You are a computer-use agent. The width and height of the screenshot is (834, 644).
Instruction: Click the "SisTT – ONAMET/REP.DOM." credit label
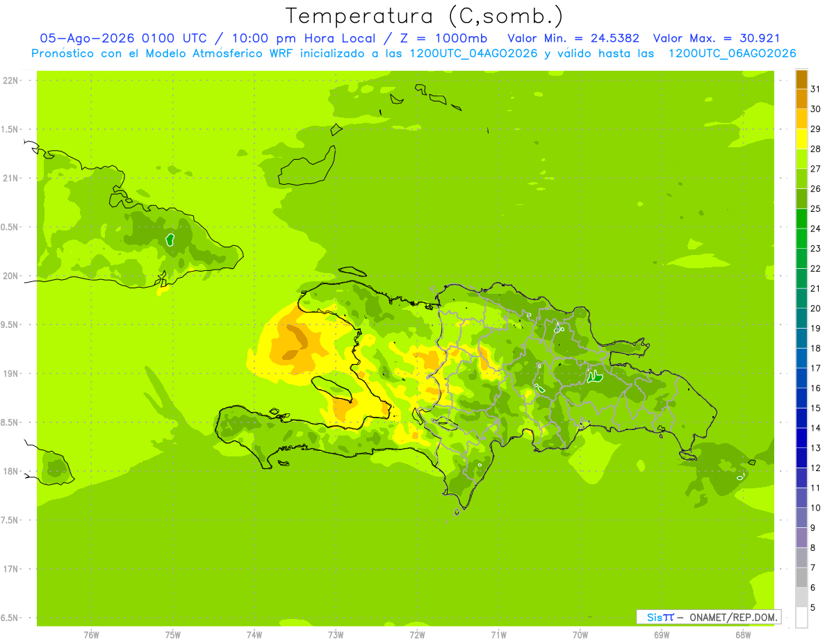708,617
